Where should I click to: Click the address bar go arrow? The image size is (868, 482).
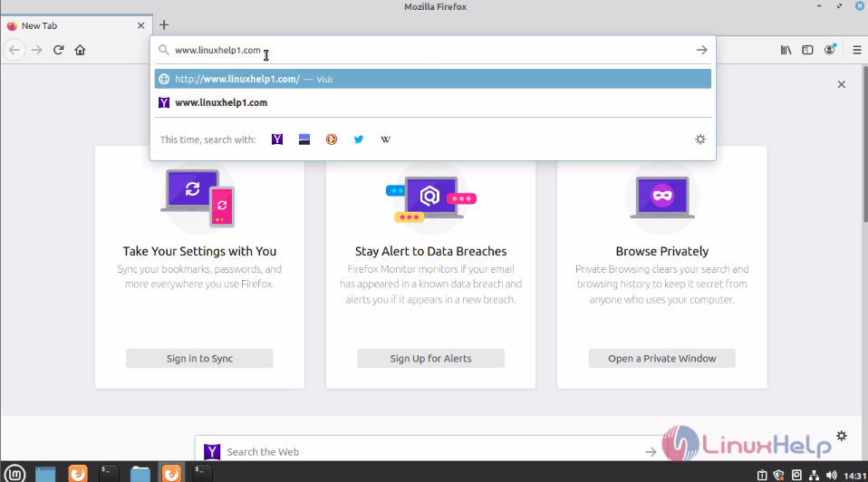[x=702, y=50]
